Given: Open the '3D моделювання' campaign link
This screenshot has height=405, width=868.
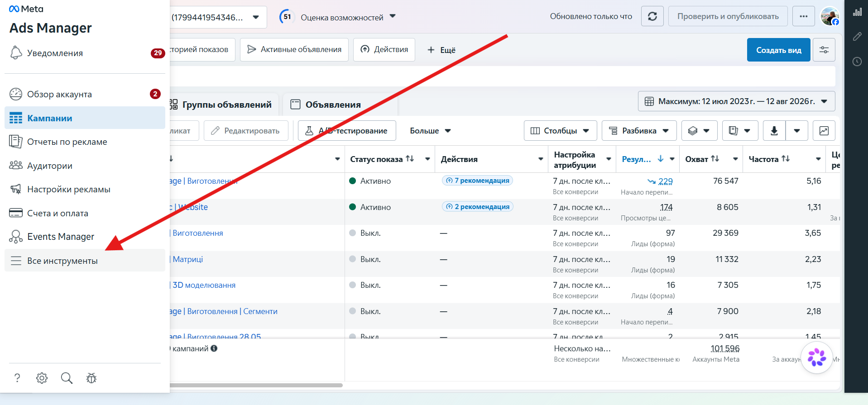Looking at the screenshot, I should pyautogui.click(x=204, y=285).
